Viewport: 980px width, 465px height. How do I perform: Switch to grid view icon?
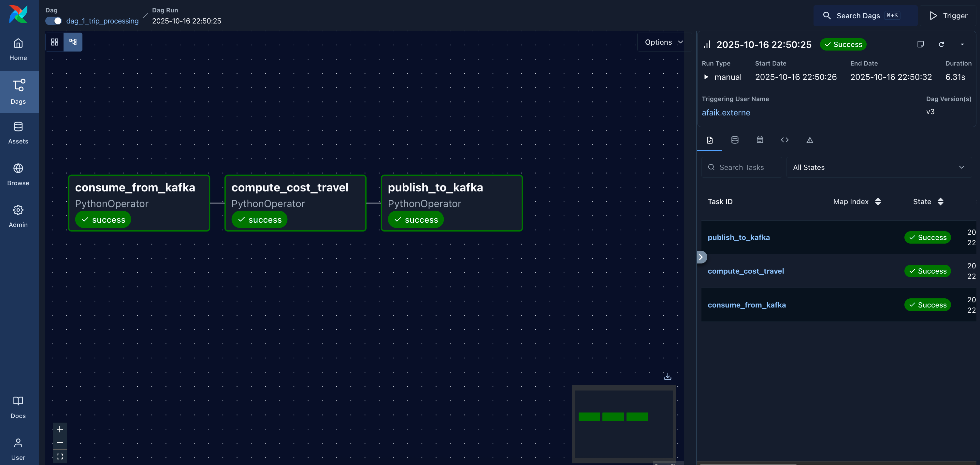tap(54, 42)
